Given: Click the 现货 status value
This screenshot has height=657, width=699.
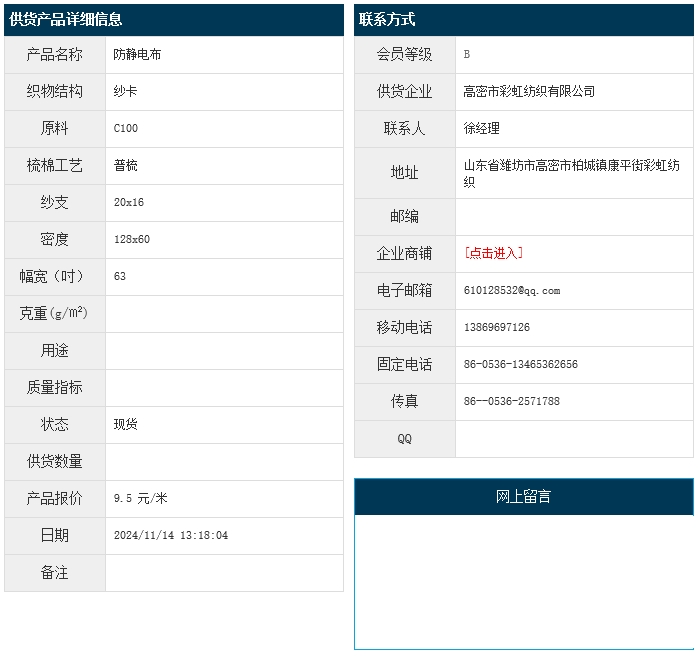Looking at the screenshot, I should [x=126, y=424].
